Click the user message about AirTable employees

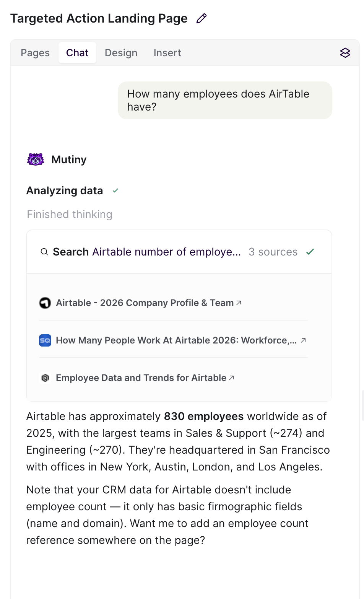tap(225, 100)
